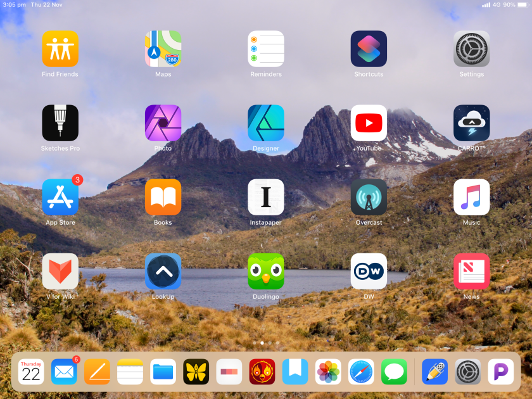The image size is (532, 399).
Task: Open the Files app in dock
Action: tap(163, 372)
